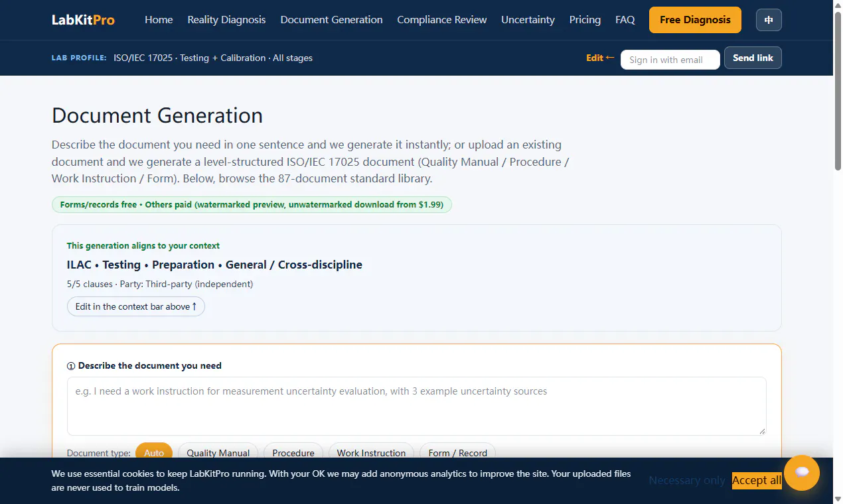This screenshot has width=843, height=504.
Task: Click 'ILAC • Testing • Preparation' context line
Action: pos(214,265)
